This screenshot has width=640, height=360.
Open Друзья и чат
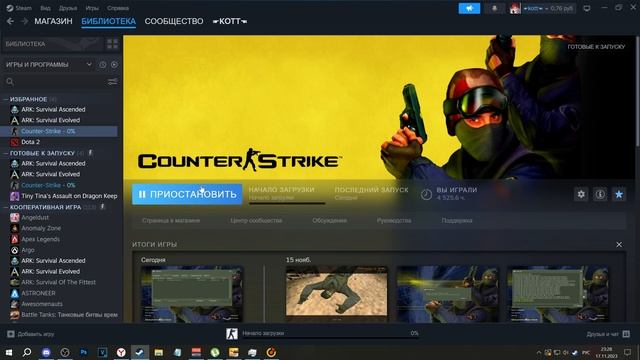602,334
